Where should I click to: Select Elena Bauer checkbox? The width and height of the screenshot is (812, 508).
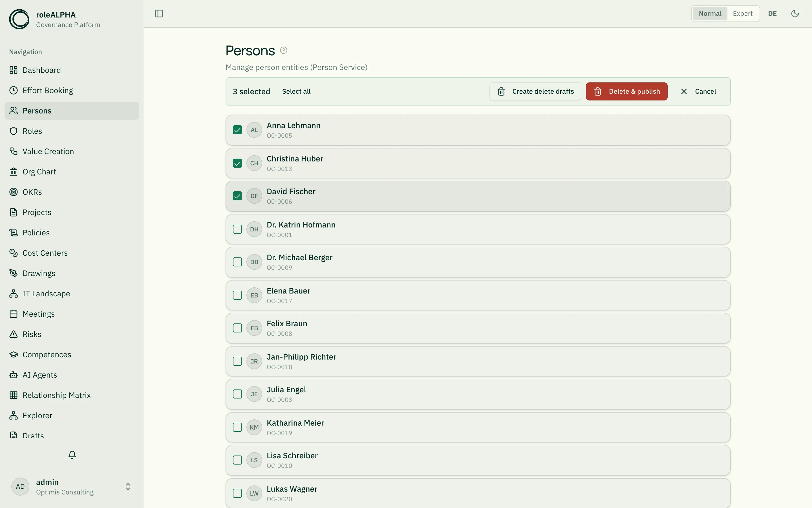pos(237,295)
